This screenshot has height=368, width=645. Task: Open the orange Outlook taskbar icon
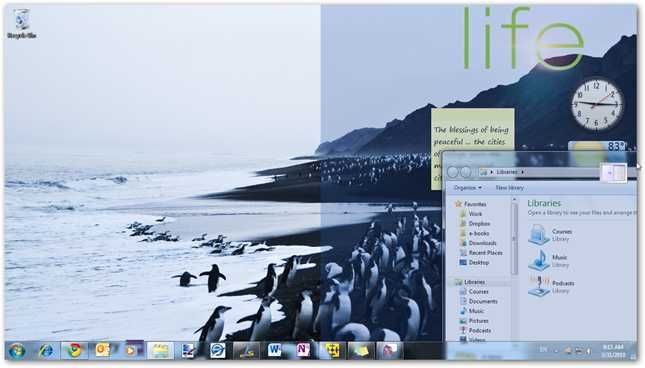102,350
